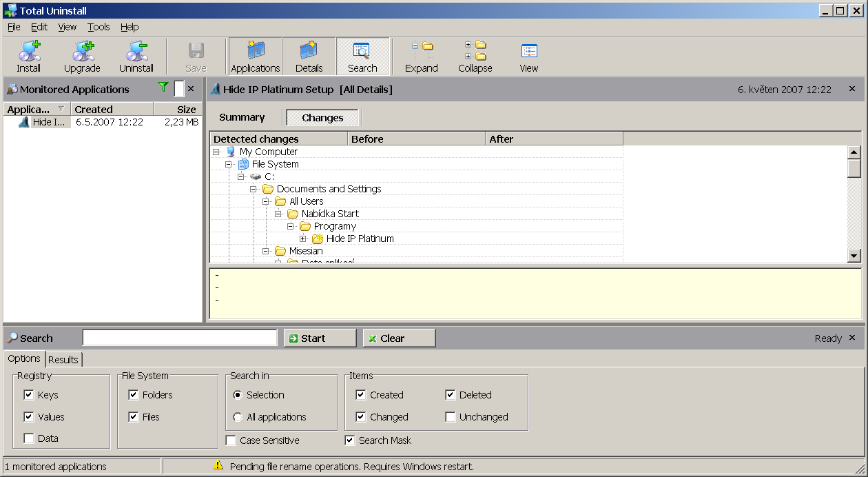This screenshot has height=477, width=868.
Task: Click the Save toolbar icon
Action: (196, 51)
